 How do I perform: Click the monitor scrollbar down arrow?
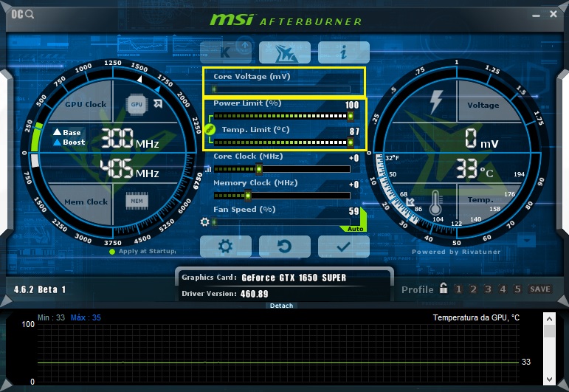(549, 379)
